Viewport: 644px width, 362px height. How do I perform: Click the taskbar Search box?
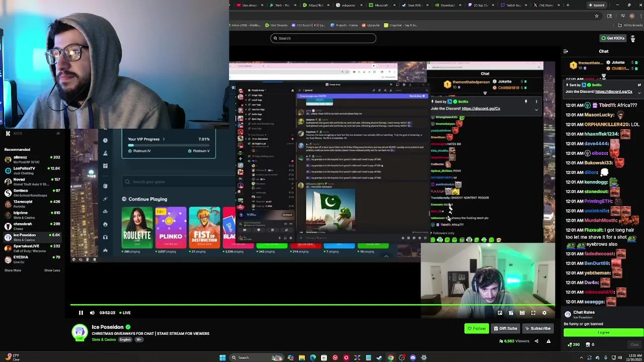coord(257,357)
